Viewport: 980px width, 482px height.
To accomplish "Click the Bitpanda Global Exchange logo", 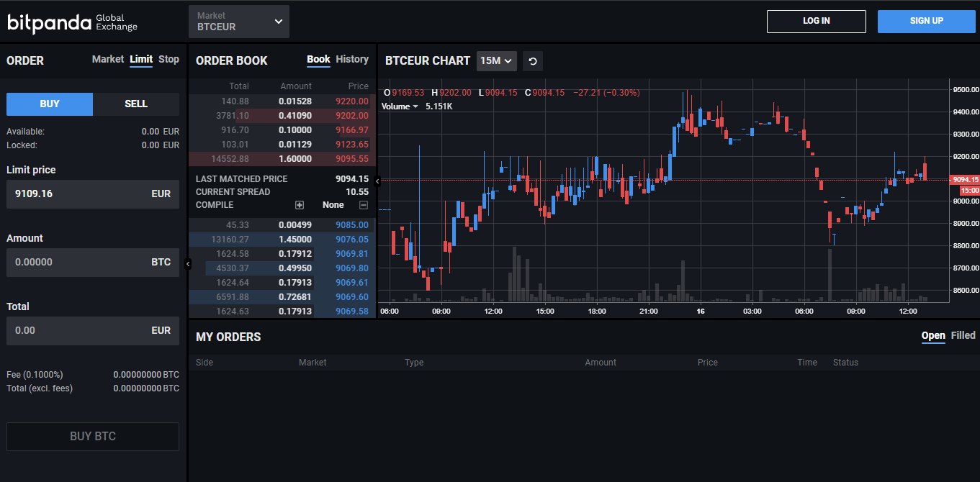I will tap(72, 22).
